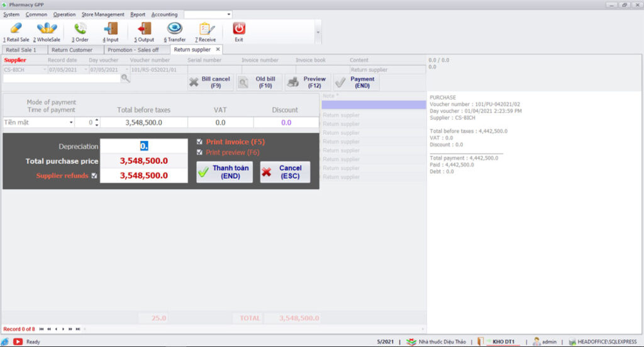Open the Store Management menu
The height and width of the screenshot is (347, 644).
click(103, 14)
